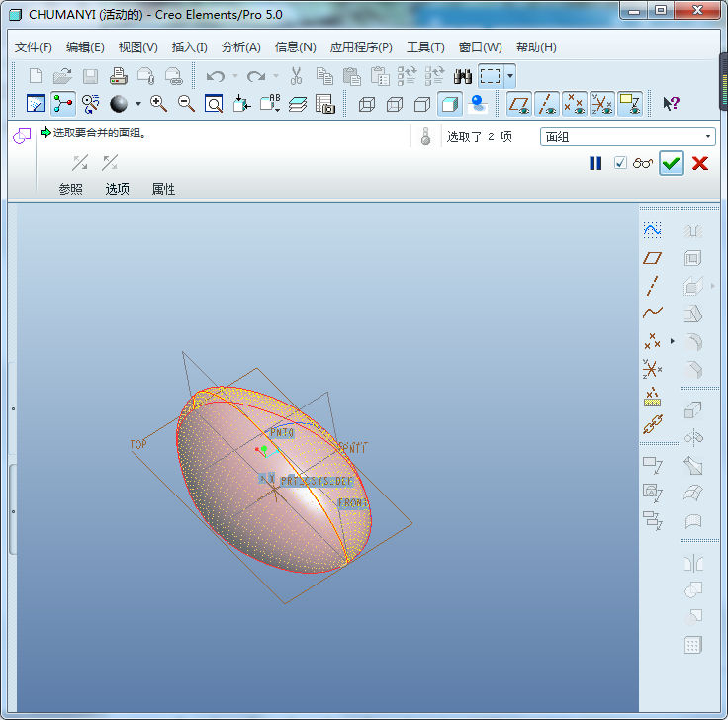Open the 文件(F) menu
The image size is (728, 720).
click(x=34, y=47)
